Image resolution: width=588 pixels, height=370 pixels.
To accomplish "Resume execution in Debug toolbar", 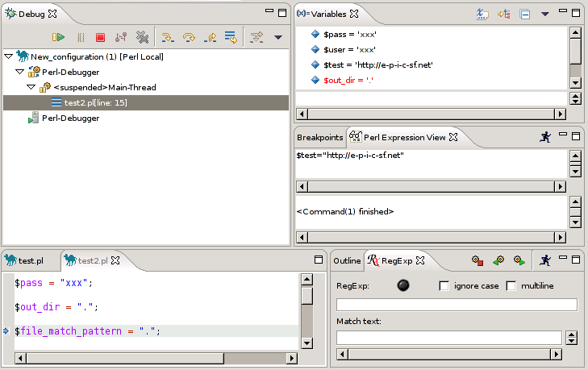I will point(58,37).
